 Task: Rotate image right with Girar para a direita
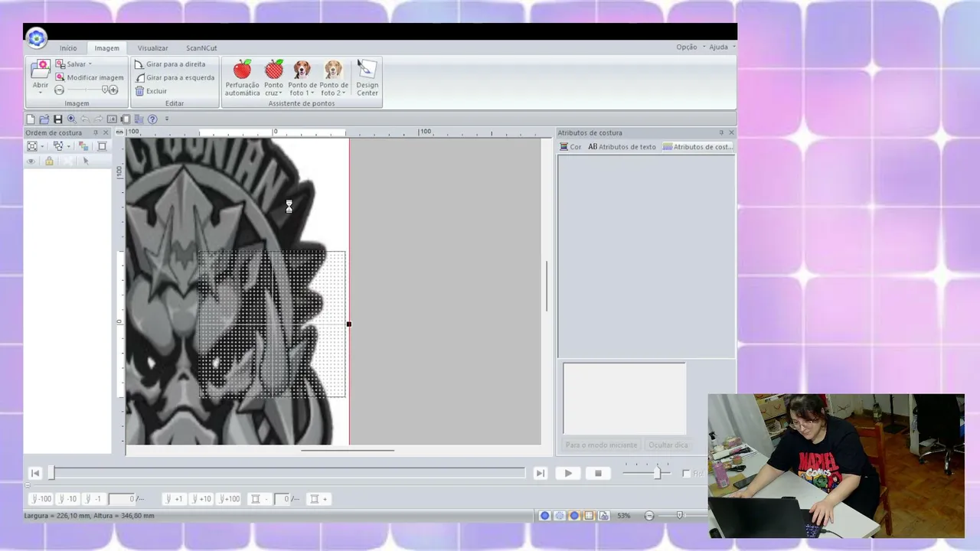pos(170,64)
